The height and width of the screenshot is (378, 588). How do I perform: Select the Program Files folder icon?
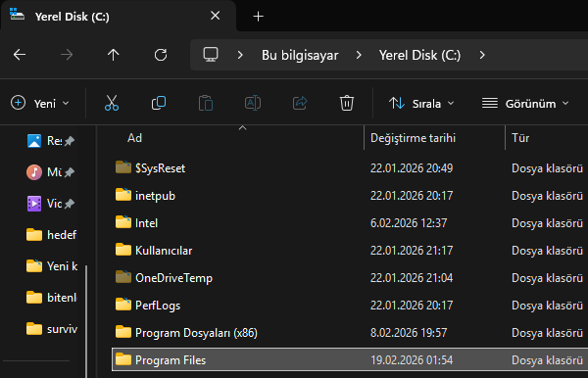(123, 359)
